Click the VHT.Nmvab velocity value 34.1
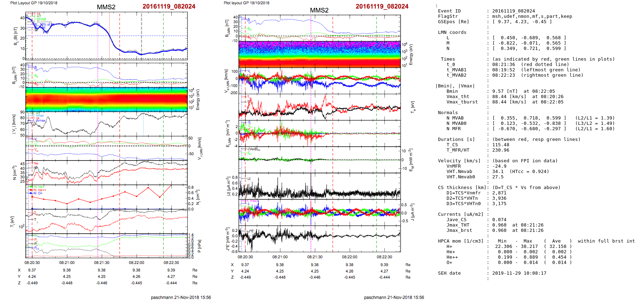This screenshot has width=644, height=300. pos(498,172)
